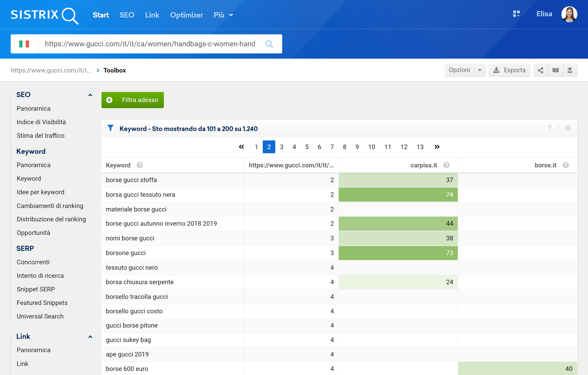588x375 pixels.
Task: Select keyword 'gucci sukey bag'
Action: pyautogui.click(x=128, y=340)
